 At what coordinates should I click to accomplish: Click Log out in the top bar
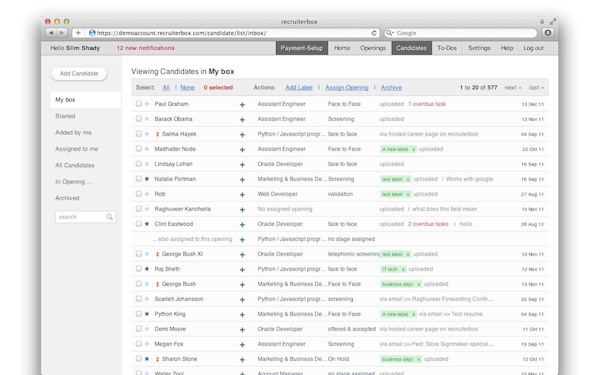(x=533, y=48)
